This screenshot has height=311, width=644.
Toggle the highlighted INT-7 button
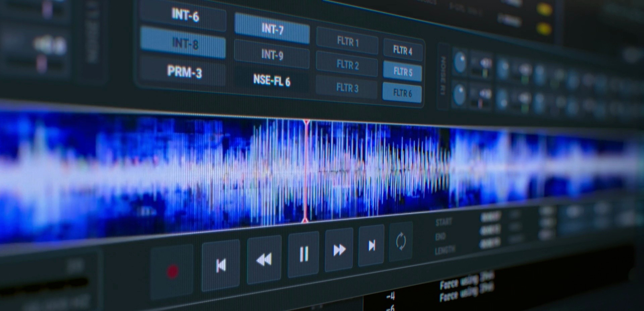tap(272, 29)
